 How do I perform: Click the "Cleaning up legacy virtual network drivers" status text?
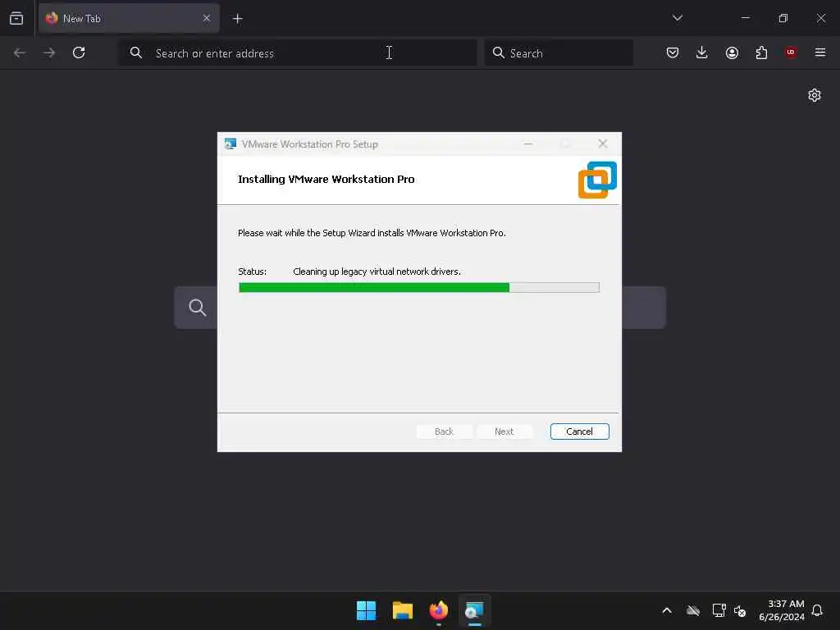[377, 272]
